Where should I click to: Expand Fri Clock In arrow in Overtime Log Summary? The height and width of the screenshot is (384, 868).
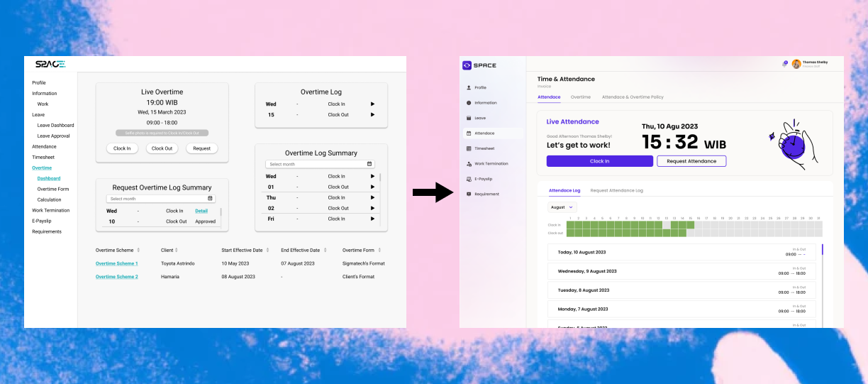point(372,219)
